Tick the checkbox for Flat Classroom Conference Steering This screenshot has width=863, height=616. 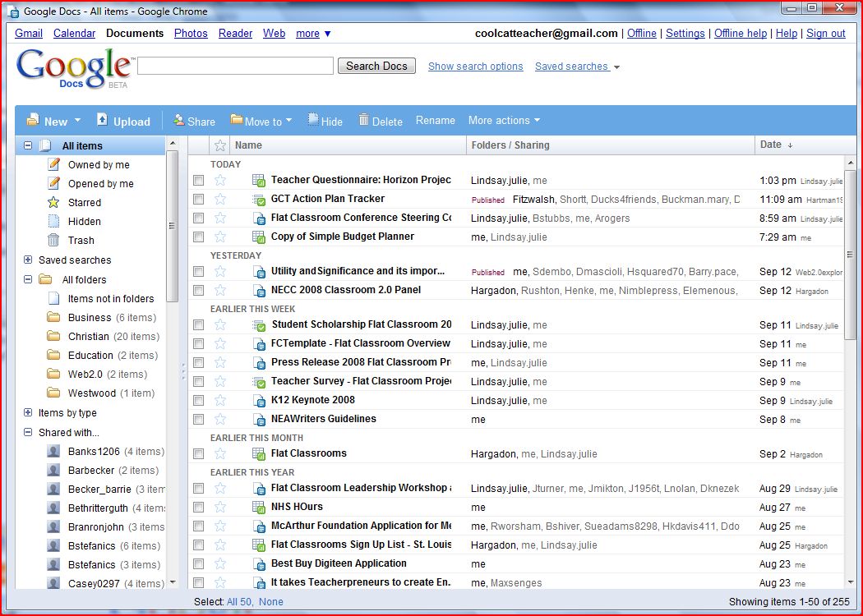tap(199, 218)
